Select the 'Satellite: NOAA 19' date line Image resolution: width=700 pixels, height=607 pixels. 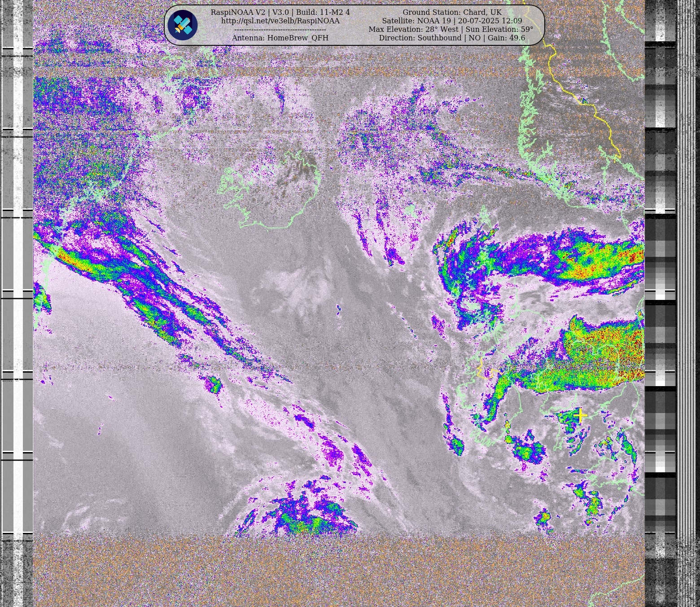coord(452,21)
